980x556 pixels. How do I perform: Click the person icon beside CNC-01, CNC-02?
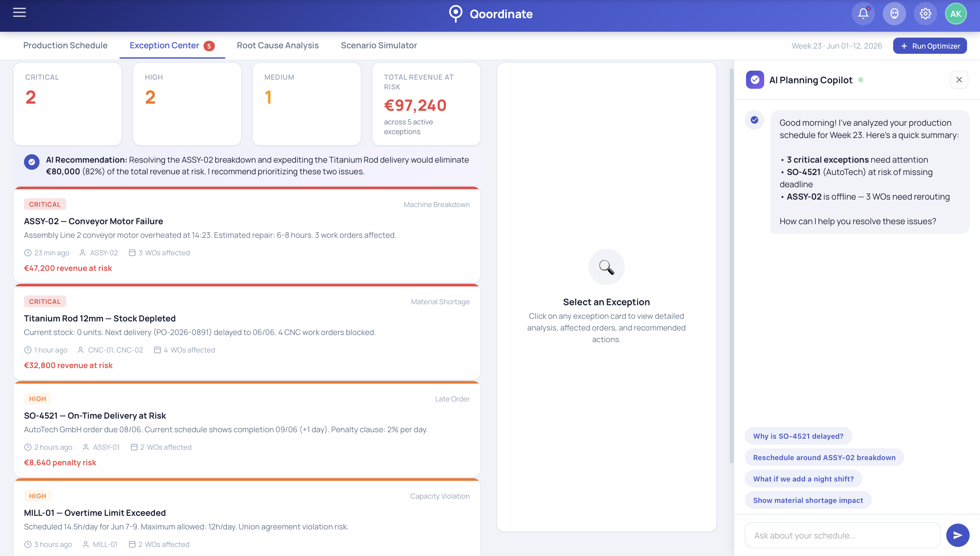tap(81, 350)
